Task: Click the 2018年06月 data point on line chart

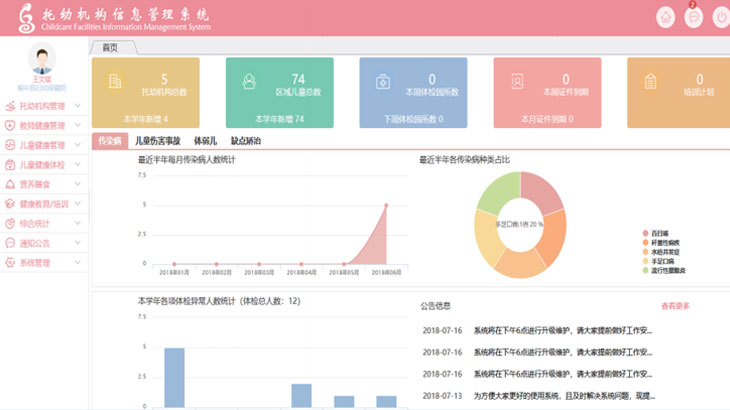Action: (386, 205)
